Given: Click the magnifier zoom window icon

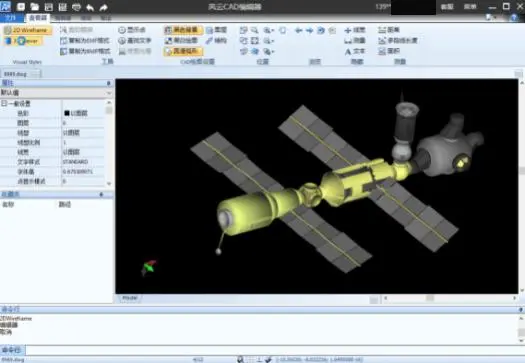Looking at the screenshot, I should pos(254,30).
